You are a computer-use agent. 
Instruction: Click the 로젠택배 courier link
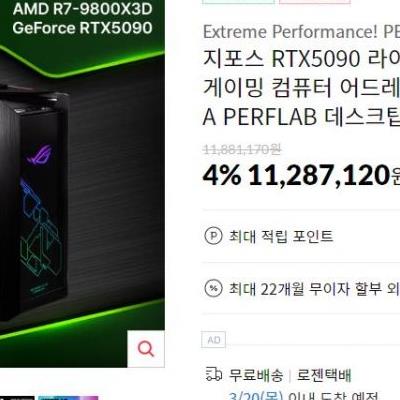tap(324, 375)
